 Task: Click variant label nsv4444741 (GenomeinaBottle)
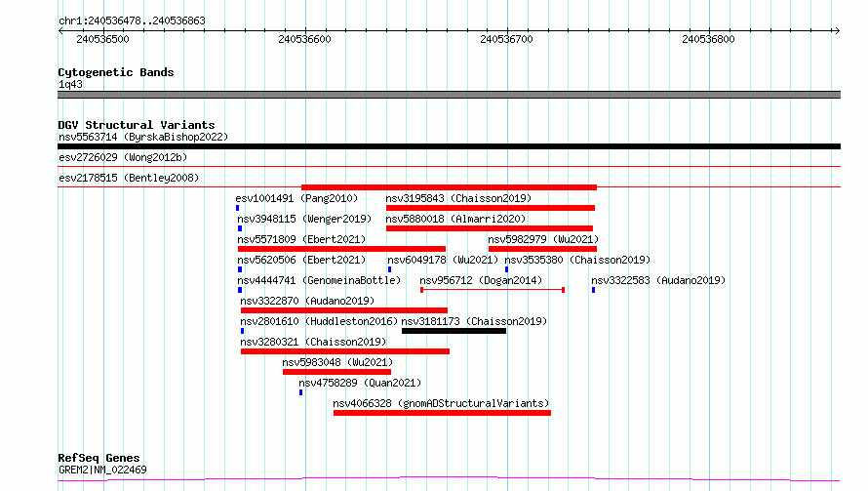319,280
